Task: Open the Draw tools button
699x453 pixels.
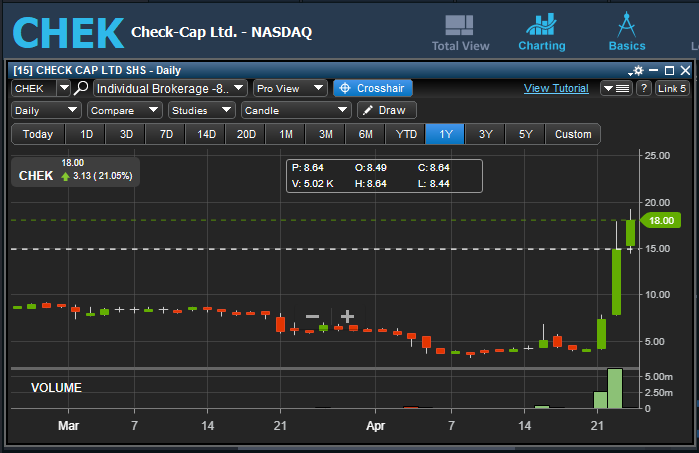Action: pyautogui.click(x=387, y=110)
